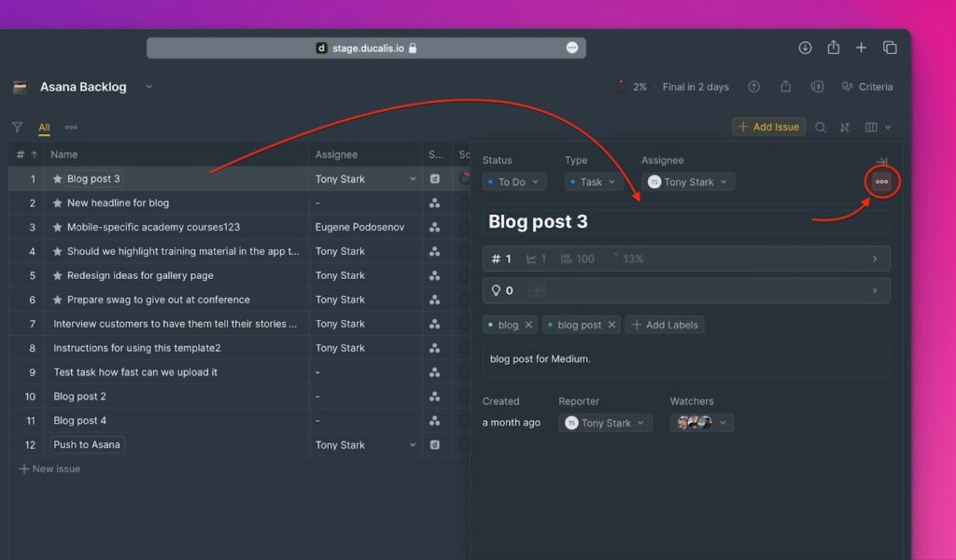Image resolution: width=956 pixels, height=560 pixels.
Task: Click the Blog post 3 title field
Action: tap(686, 222)
